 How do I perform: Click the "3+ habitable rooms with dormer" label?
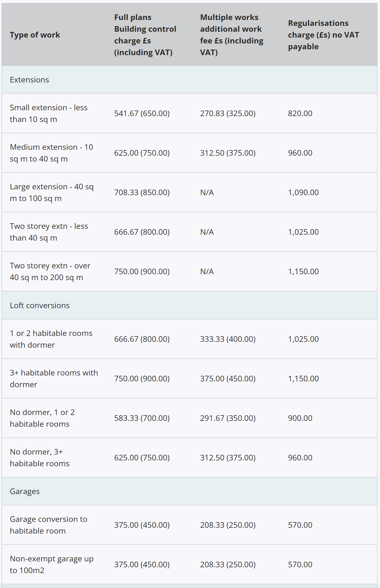[54, 378]
